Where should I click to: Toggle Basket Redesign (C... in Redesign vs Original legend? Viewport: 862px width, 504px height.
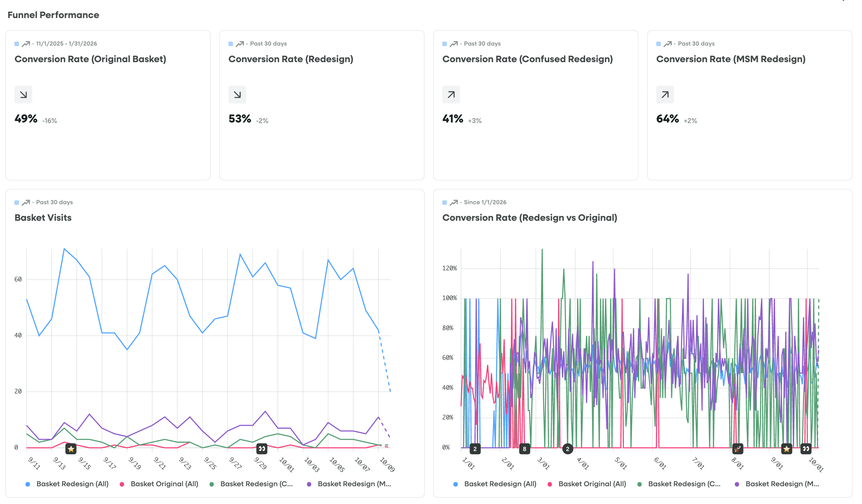pyautogui.click(x=679, y=484)
